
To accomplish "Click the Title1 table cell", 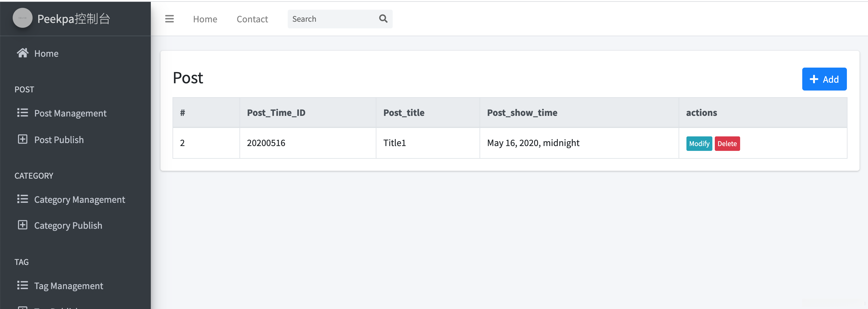I will (x=394, y=143).
